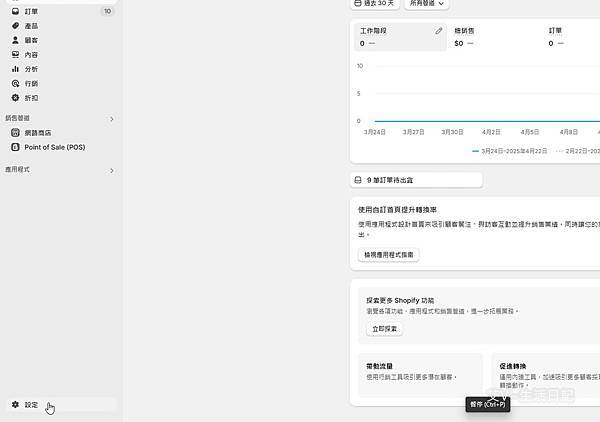Open Point of Sale (POS) channel

61,147
